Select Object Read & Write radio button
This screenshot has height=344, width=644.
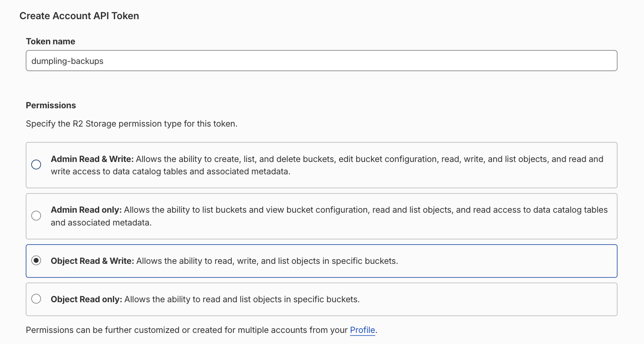[x=36, y=260]
